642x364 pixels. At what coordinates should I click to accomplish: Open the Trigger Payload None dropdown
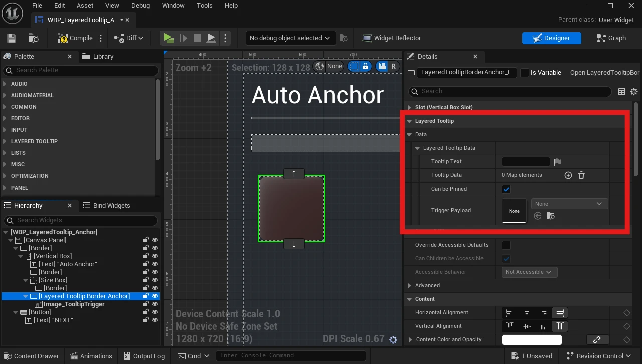[x=569, y=204]
